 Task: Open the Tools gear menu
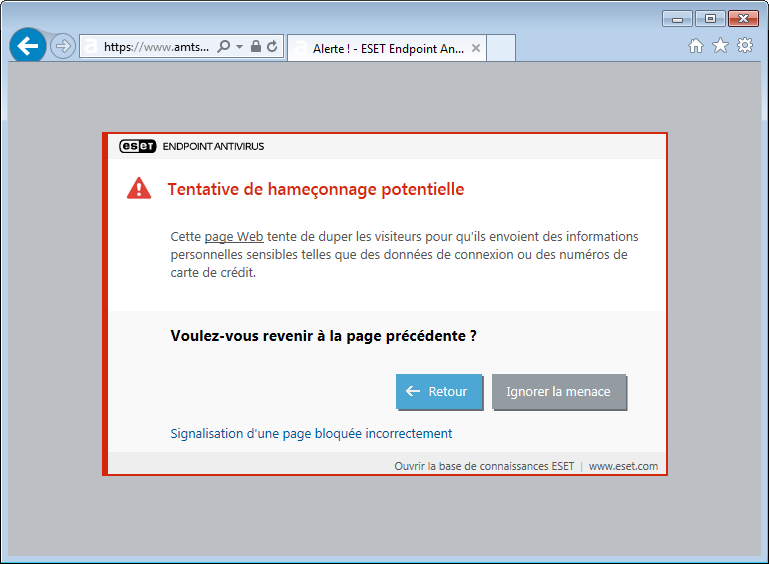click(744, 45)
